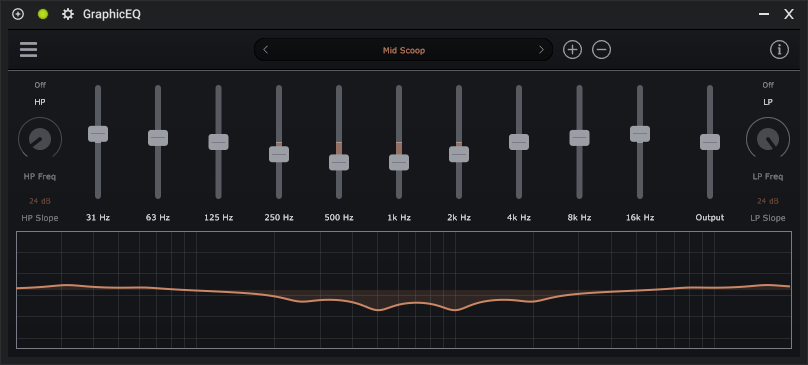The height and width of the screenshot is (365, 808).
Task: Change HP Slope 24 dB value
Action: 40,201
